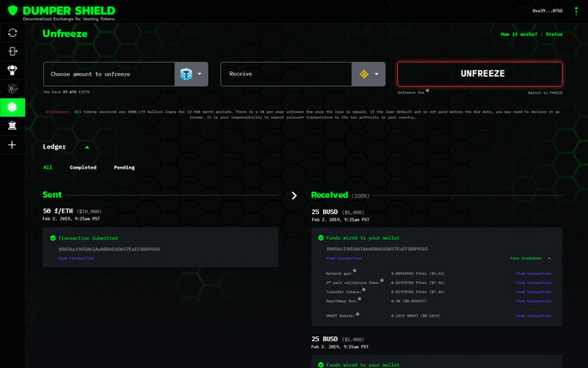Collapse the Ledger section arrow
The image size is (588, 368).
[x=87, y=147]
